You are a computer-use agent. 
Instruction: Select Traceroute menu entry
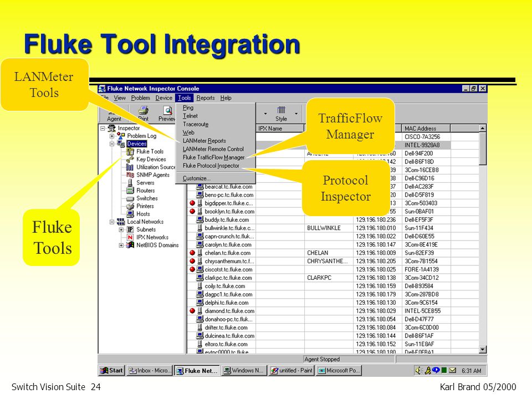pos(196,124)
